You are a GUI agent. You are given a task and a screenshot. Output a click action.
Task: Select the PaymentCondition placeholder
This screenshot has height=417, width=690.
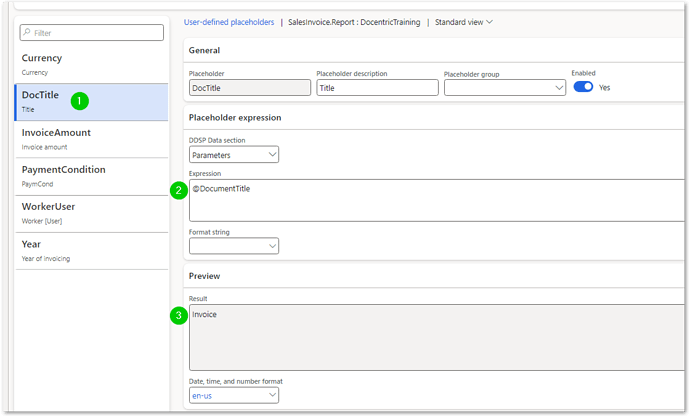(85, 175)
